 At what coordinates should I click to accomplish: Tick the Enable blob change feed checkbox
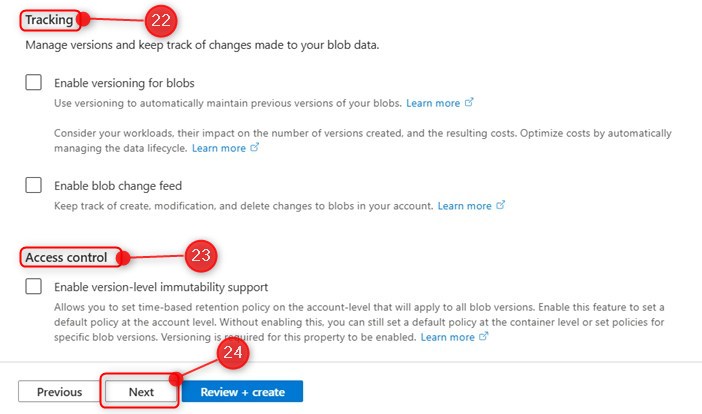pos(34,185)
